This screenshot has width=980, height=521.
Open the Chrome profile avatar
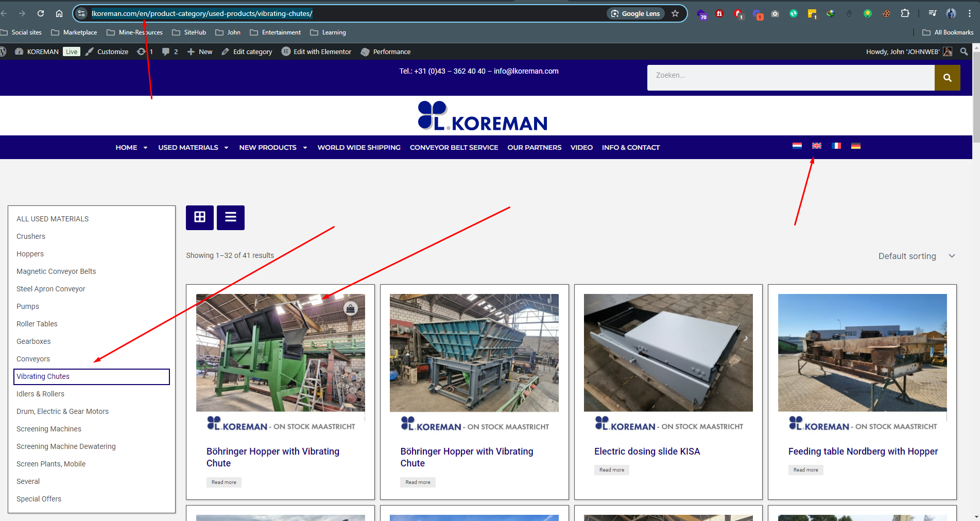pyautogui.click(x=951, y=13)
